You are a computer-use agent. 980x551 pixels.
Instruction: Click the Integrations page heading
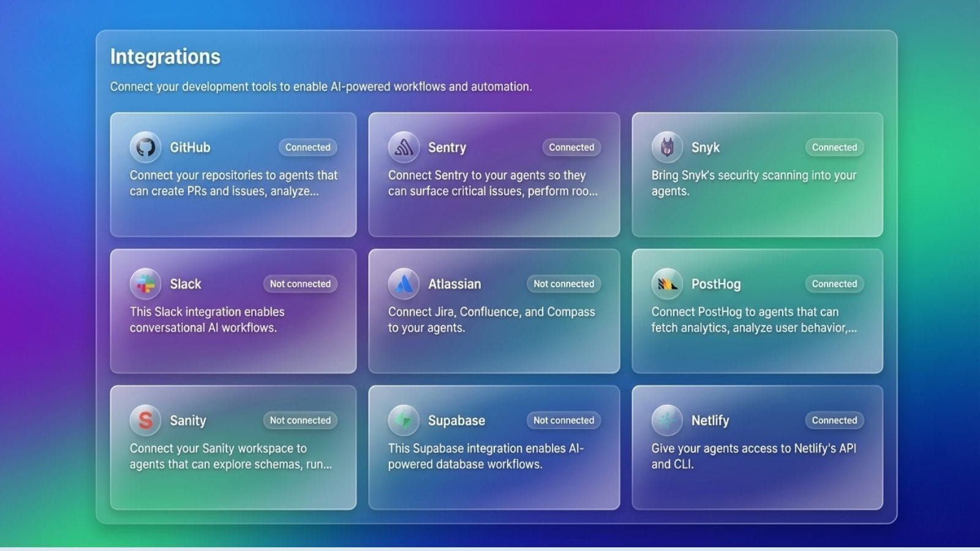click(165, 56)
